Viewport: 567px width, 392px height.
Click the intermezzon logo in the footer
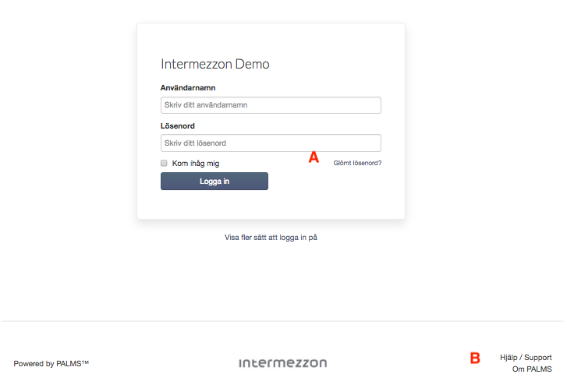point(283,363)
